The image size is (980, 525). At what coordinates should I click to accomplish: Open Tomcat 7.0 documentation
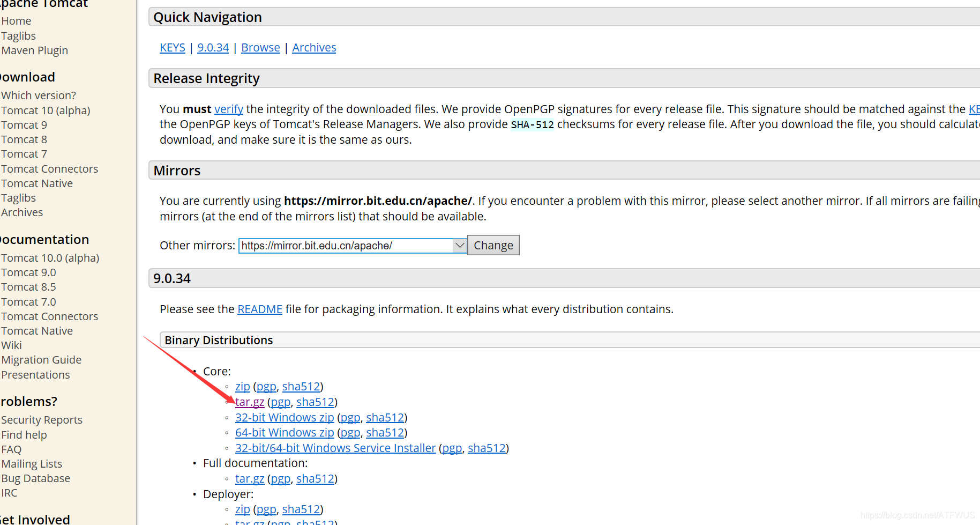click(28, 302)
